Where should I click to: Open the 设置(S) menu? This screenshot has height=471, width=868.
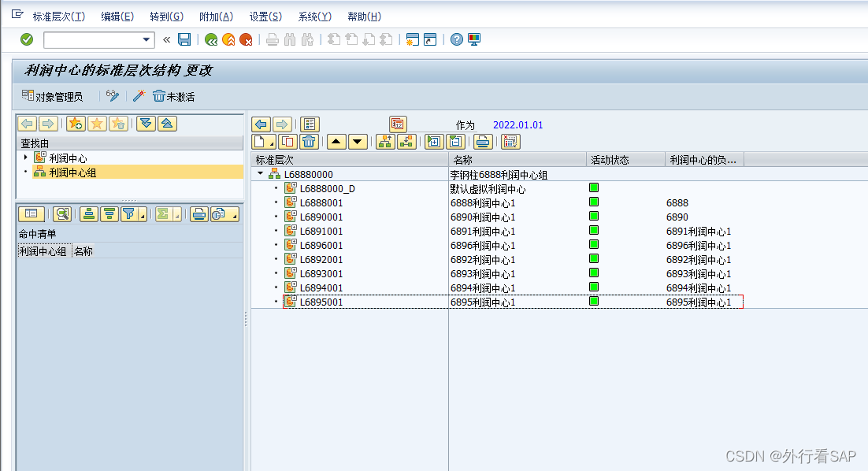[x=265, y=17]
